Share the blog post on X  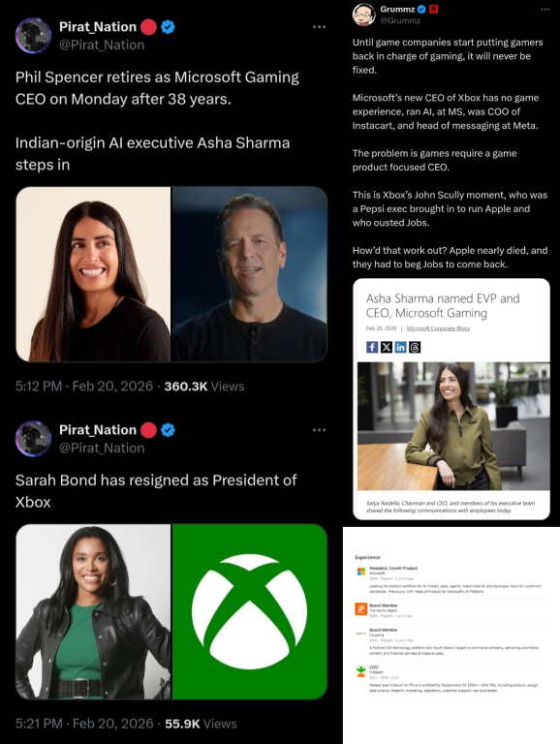tap(387, 348)
